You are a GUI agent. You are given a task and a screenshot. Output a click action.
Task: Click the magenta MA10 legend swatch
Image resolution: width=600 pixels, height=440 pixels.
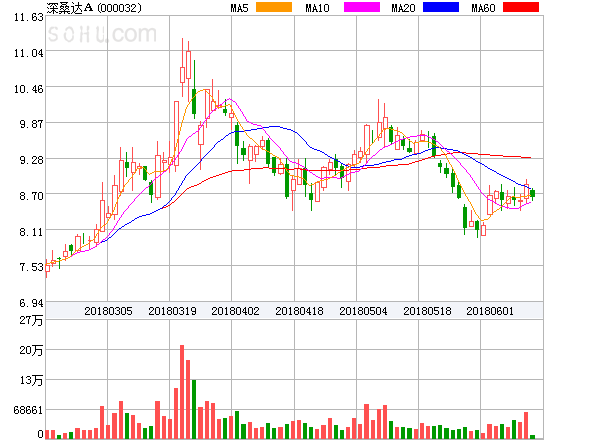362,7
